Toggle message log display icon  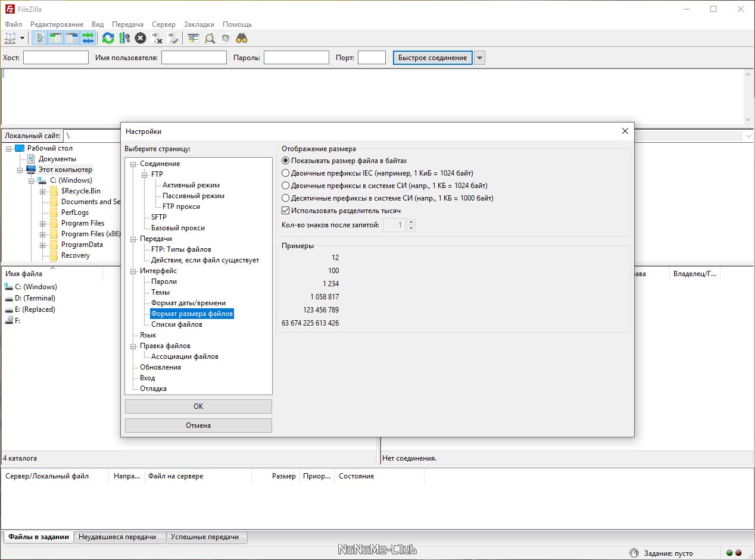coord(39,38)
